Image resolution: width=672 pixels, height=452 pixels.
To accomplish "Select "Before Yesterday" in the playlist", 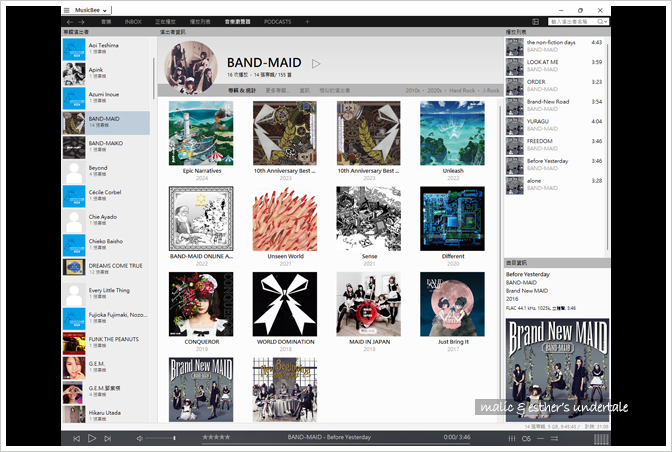I will 555,165.
